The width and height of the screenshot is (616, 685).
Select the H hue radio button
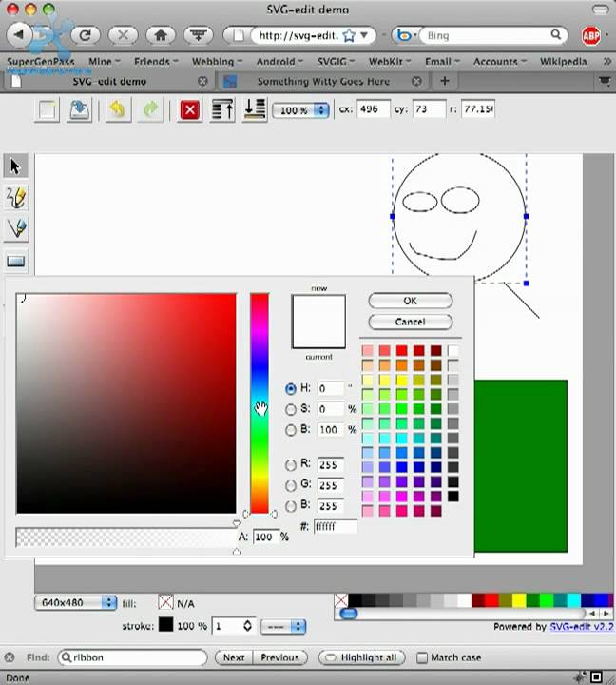pos(290,388)
